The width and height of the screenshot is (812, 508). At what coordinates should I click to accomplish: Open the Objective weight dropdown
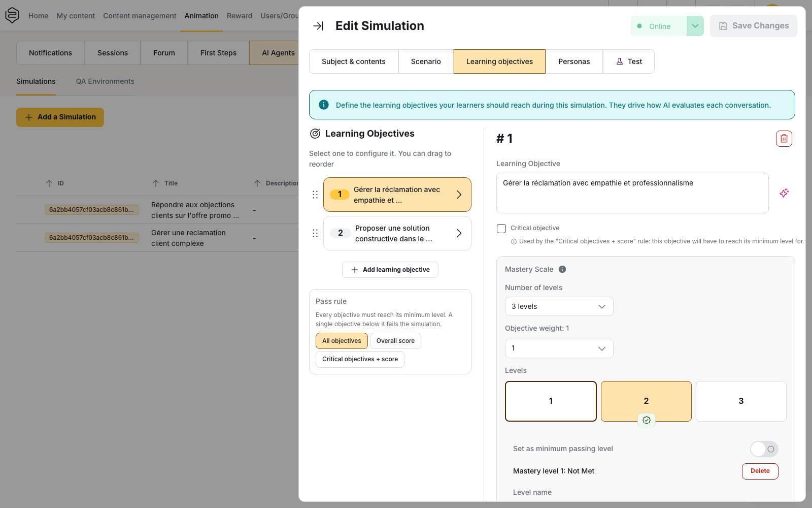[x=559, y=348]
